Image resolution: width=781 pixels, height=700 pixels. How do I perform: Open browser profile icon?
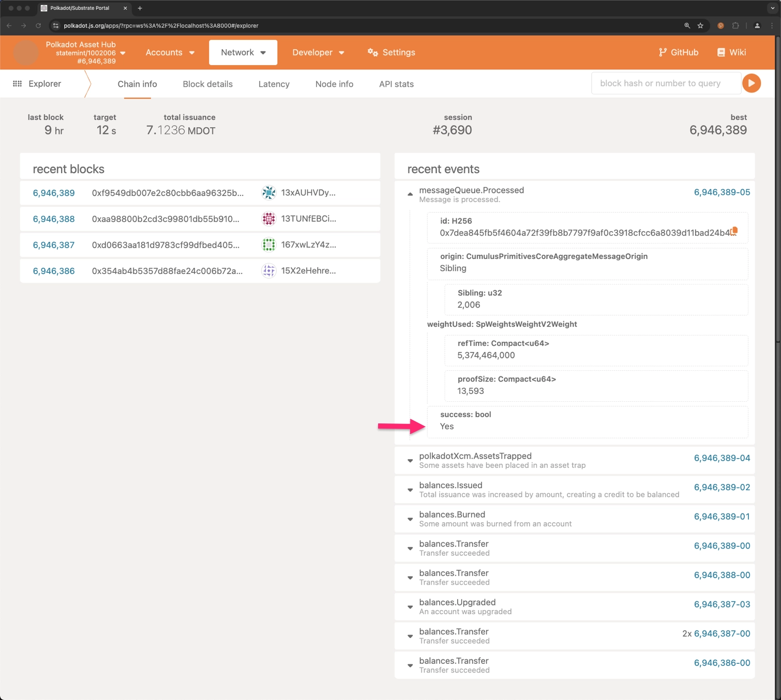[757, 25]
